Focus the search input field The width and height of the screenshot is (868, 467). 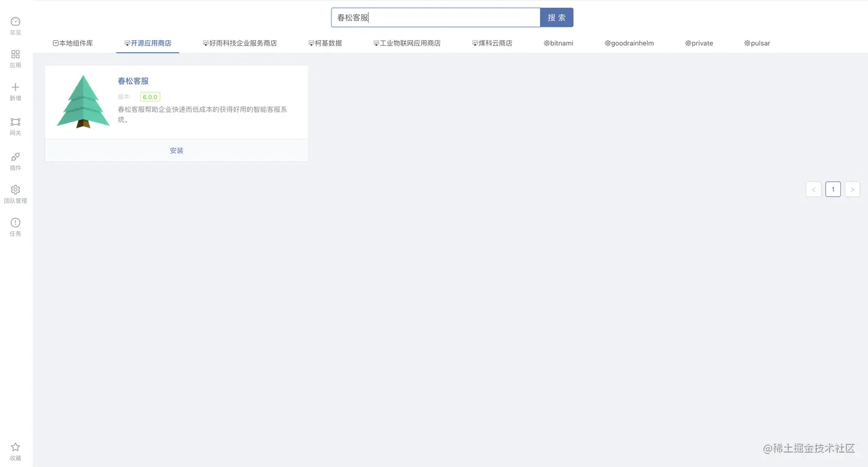pyautogui.click(x=436, y=18)
